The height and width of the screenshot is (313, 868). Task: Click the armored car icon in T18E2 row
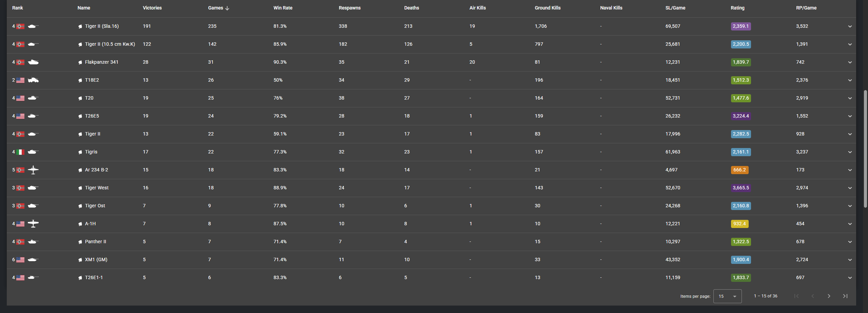(33, 80)
